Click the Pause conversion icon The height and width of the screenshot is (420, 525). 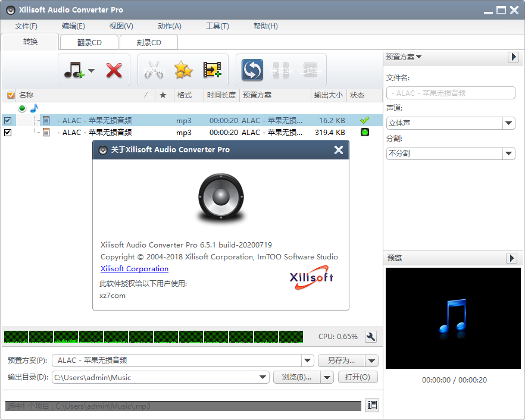(x=281, y=70)
